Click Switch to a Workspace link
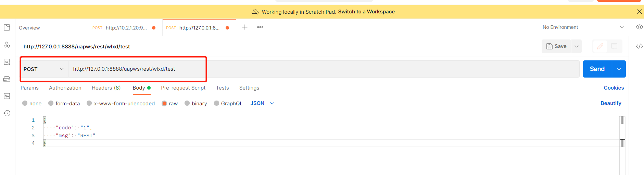This screenshot has height=175, width=644. pos(366,12)
